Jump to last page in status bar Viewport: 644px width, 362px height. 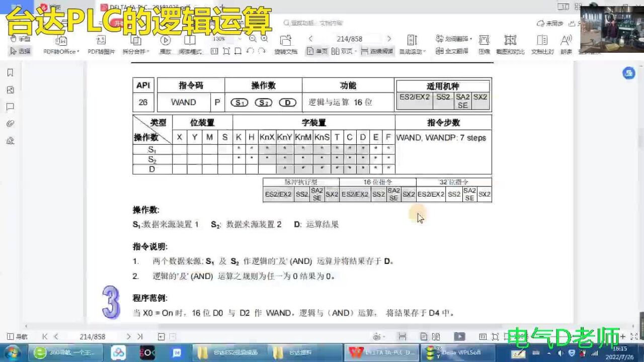pyautogui.click(x=140, y=336)
